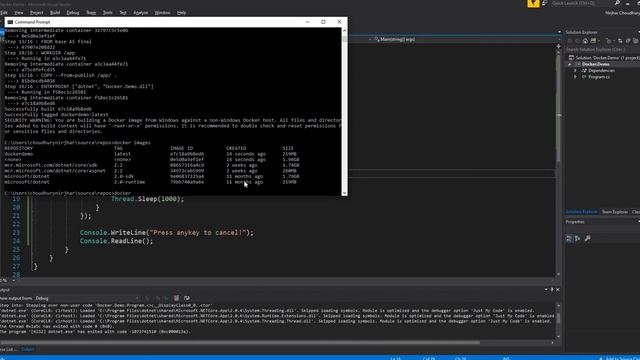Open the Tools menu
640x360 pixels.
click(107, 13)
